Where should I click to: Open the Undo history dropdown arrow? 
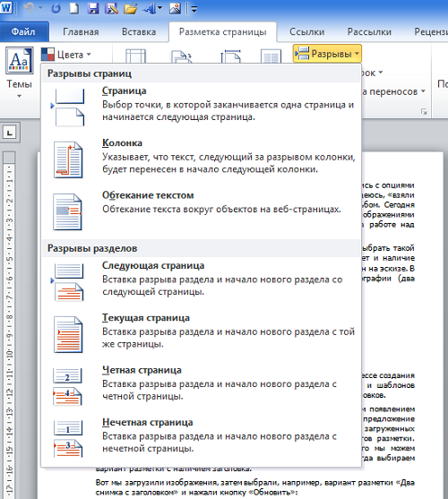(x=40, y=8)
